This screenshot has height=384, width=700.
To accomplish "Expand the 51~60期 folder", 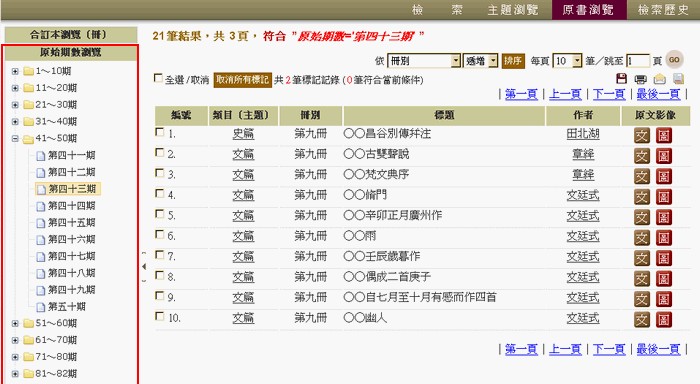I will (15, 323).
